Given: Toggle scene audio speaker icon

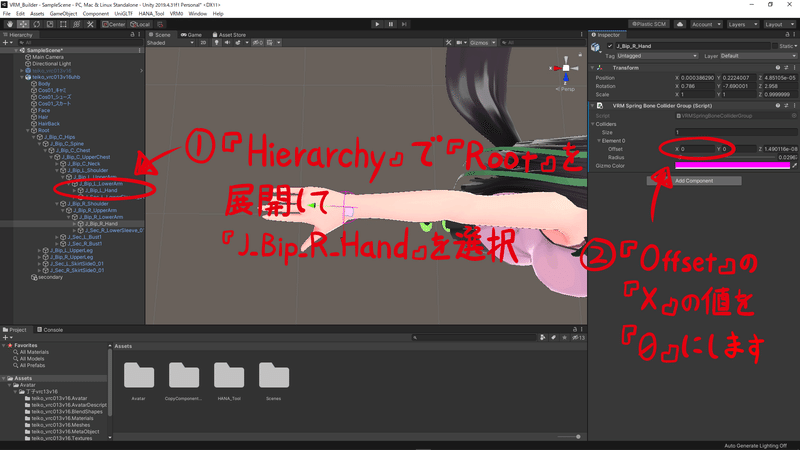Looking at the screenshot, I should 227,43.
